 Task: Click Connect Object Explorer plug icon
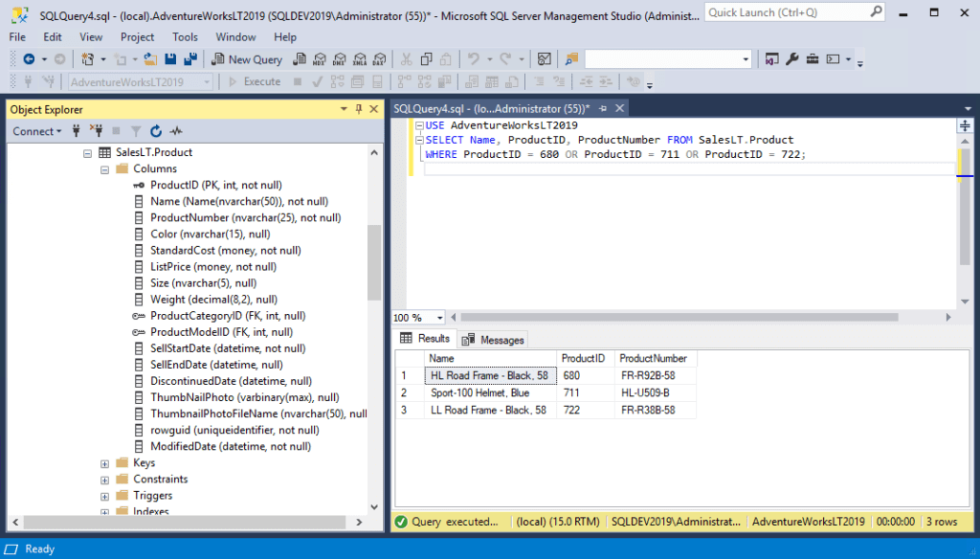tap(77, 131)
